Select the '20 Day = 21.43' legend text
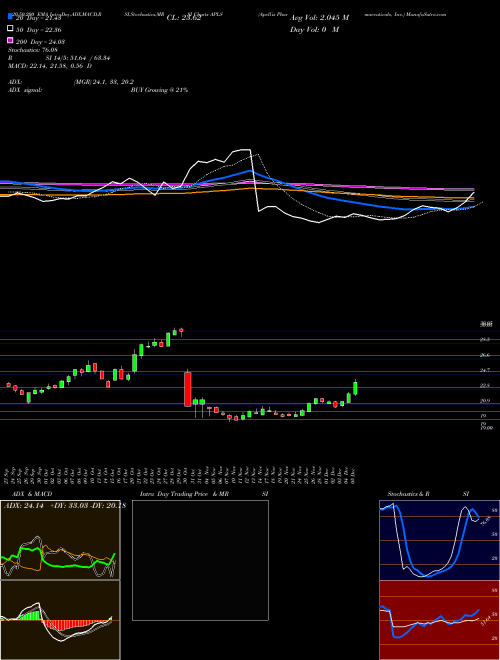Image resolution: width=500 pixels, height=660 pixels. pos(39,18)
